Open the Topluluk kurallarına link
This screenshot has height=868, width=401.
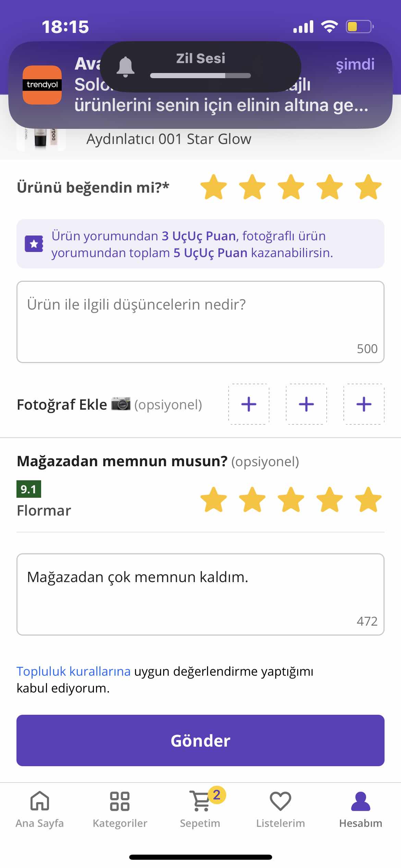click(74, 671)
